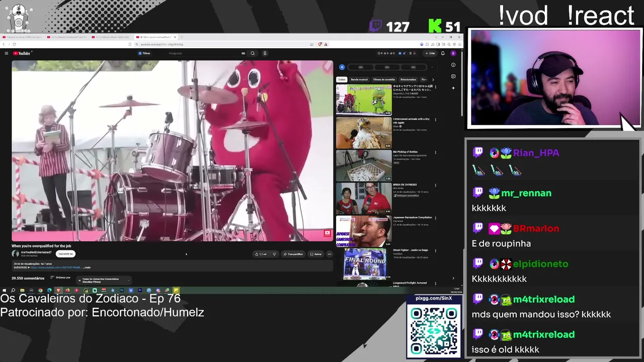Image resolution: width=644 pixels, height=362 pixels.
Task: Close the 'When you're overqualified' browser tab
Action: [175, 37]
